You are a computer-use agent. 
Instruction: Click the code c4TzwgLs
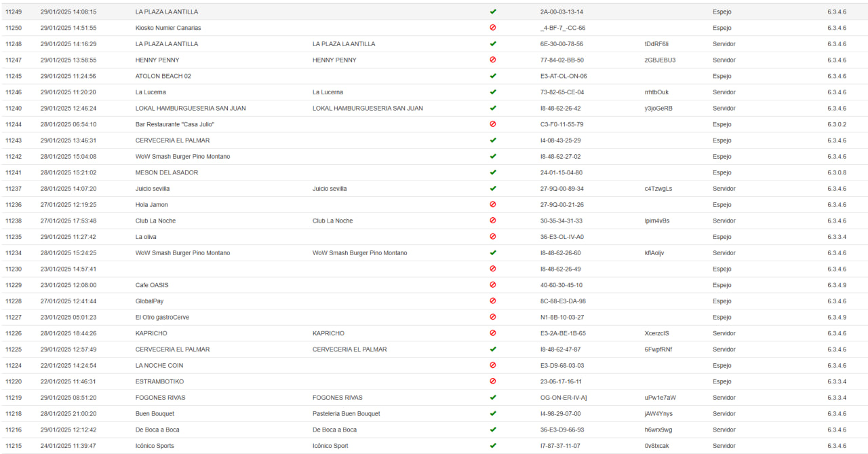click(x=658, y=189)
